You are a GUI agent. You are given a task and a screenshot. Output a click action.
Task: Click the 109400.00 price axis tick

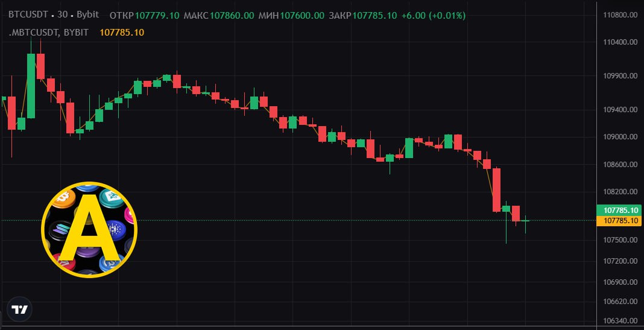620,110
